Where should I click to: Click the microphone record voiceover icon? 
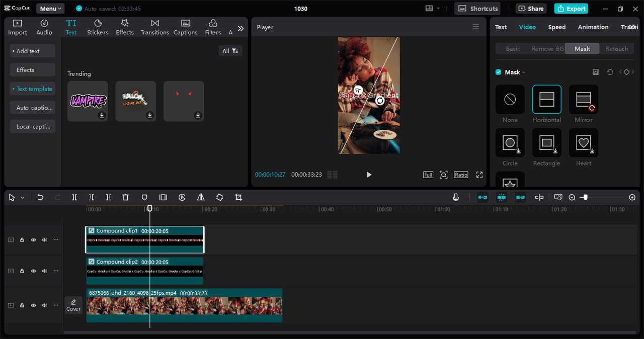coord(456,198)
